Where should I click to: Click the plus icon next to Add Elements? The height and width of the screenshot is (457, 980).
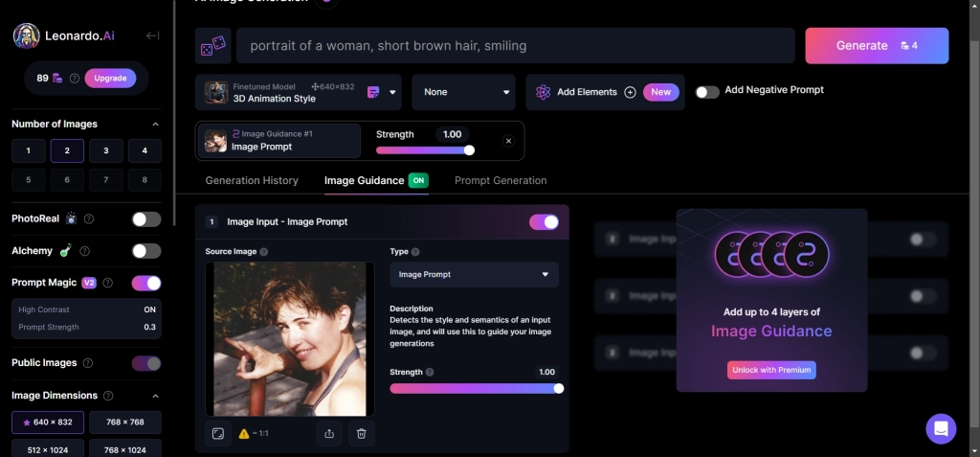pos(630,92)
